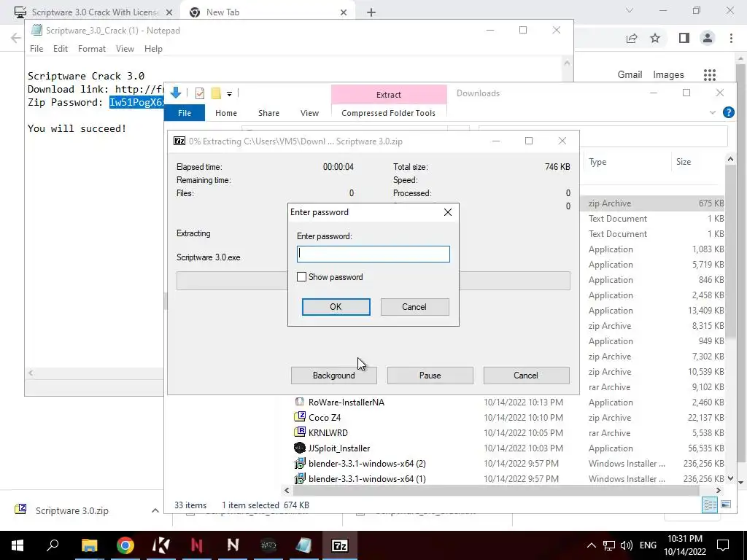The image size is (747, 560).
Task: Select the RoWare-InstallerNA file
Action: [x=346, y=402]
